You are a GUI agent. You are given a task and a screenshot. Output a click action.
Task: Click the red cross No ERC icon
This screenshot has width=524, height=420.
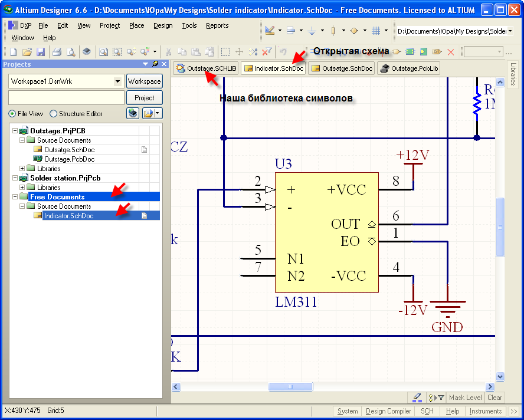tap(451, 52)
